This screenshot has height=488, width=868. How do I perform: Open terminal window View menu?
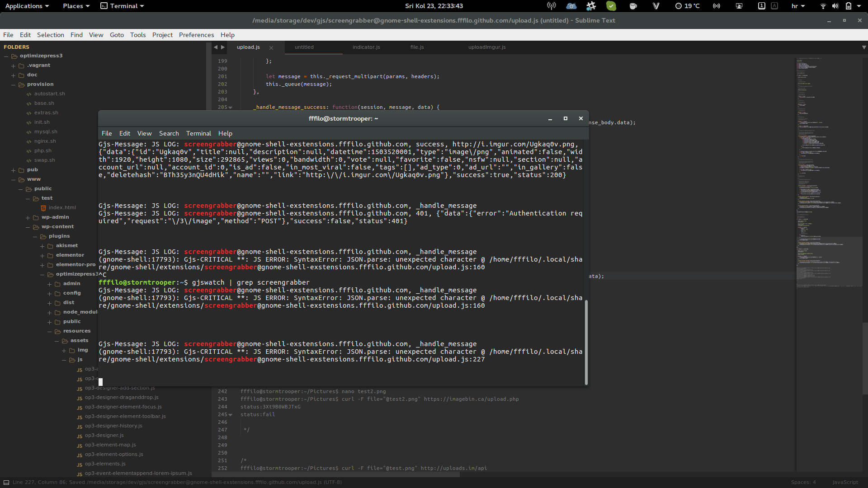tap(144, 133)
